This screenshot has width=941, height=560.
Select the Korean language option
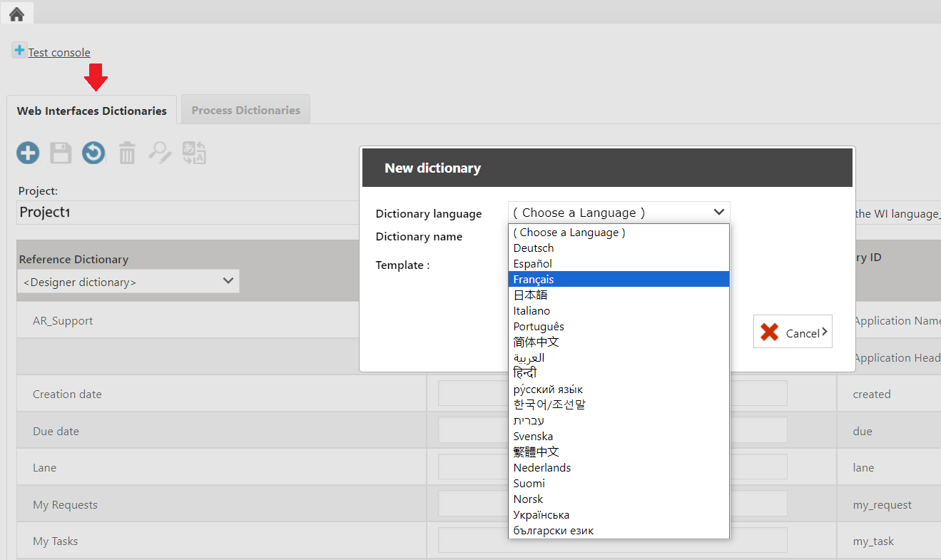pos(619,405)
